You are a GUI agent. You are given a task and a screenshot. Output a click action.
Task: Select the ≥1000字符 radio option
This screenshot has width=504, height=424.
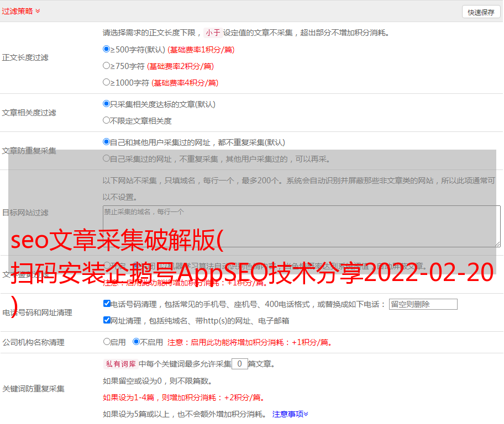click(x=107, y=82)
